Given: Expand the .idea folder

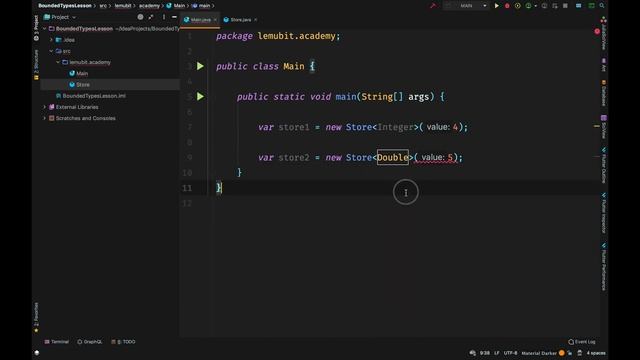Looking at the screenshot, I should click(51, 40).
